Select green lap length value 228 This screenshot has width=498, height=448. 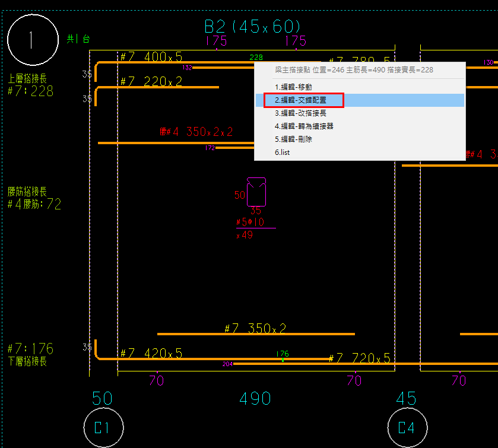[x=256, y=57]
